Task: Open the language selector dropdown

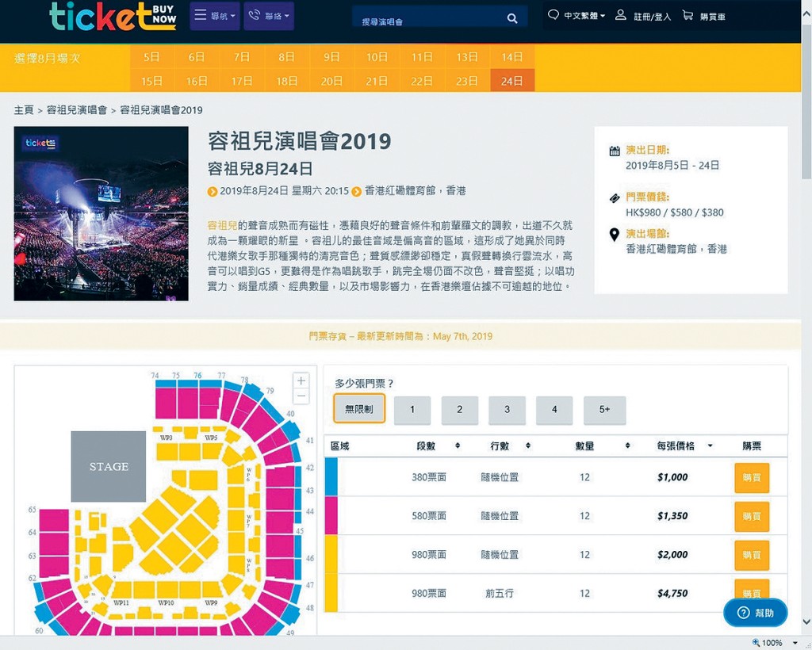Action: [577, 15]
